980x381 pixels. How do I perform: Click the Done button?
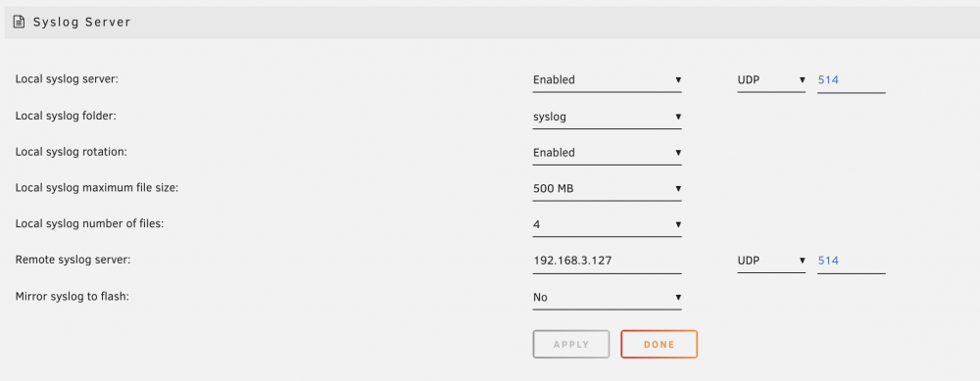coord(659,344)
